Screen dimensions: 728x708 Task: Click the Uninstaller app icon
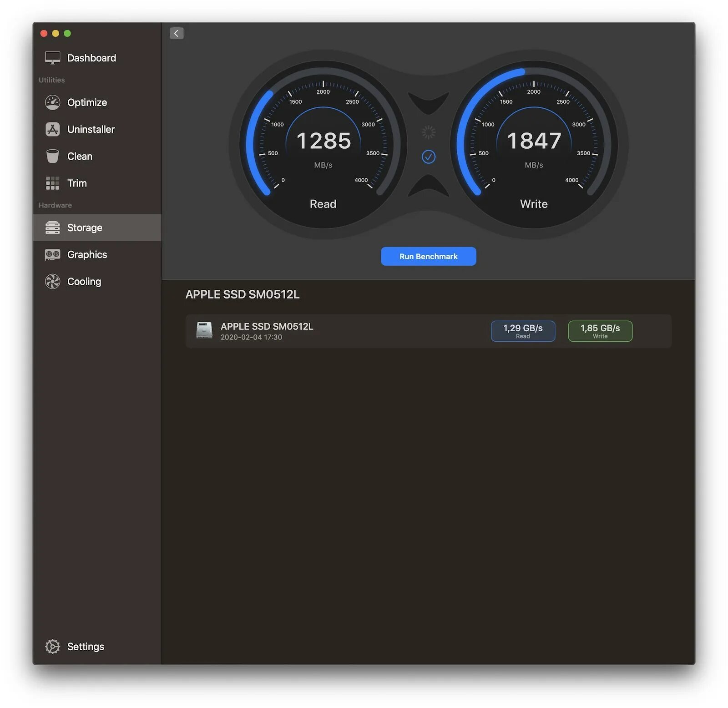tap(52, 129)
